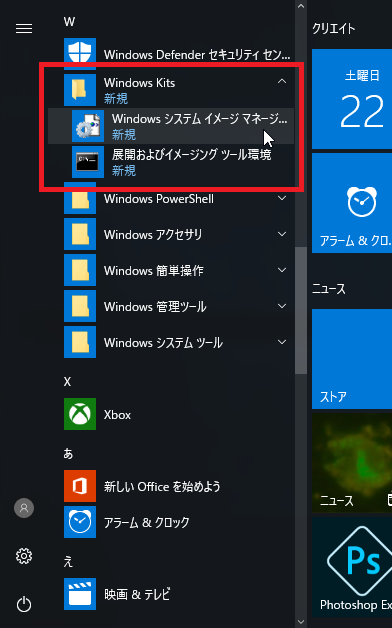Open the ストア tile
Screen dimensions: 392x628
tap(352, 359)
